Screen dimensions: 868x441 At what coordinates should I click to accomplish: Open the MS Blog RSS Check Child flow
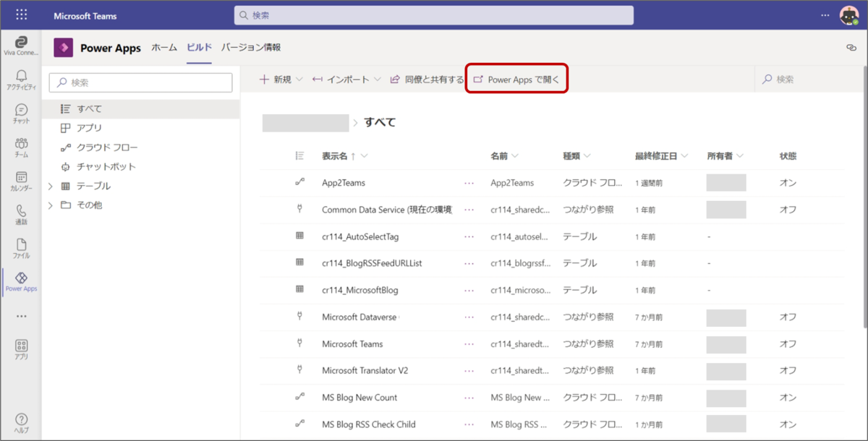click(x=369, y=424)
